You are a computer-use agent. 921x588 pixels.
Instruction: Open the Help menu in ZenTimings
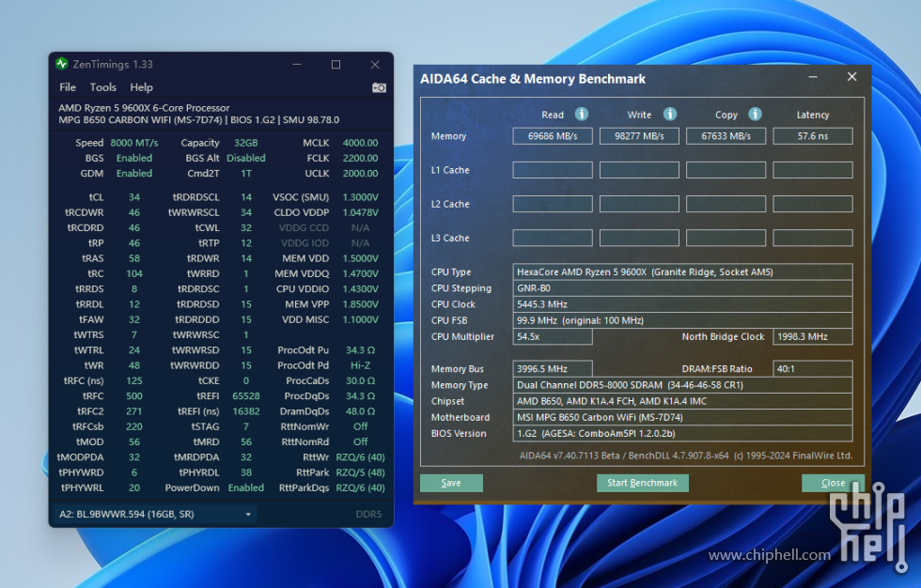click(x=141, y=86)
